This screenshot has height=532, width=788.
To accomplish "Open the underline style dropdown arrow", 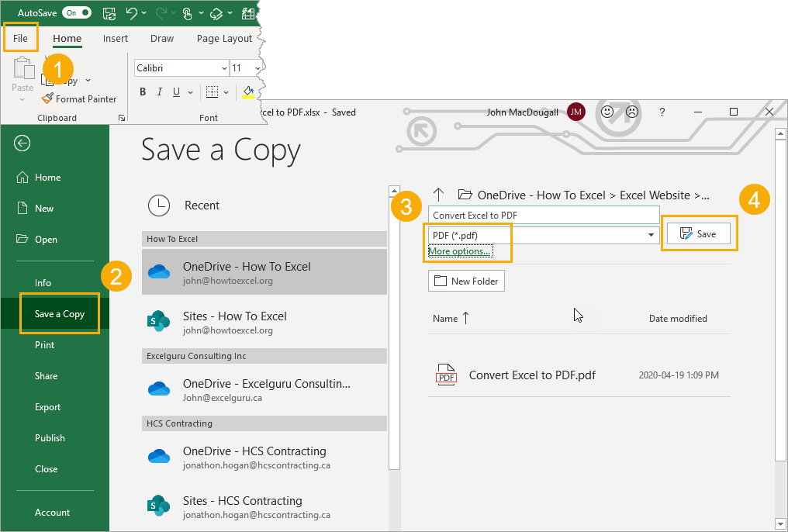I will [x=190, y=92].
